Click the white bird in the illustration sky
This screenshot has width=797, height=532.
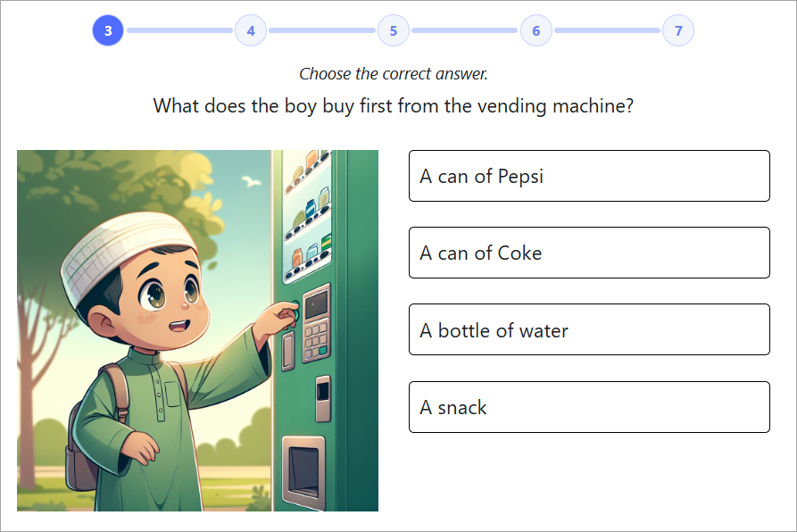click(x=251, y=181)
